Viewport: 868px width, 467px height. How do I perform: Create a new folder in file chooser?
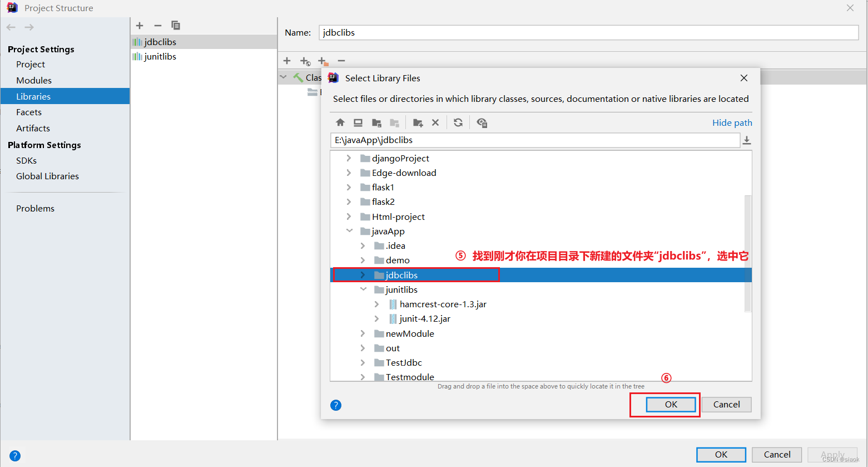(x=418, y=122)
